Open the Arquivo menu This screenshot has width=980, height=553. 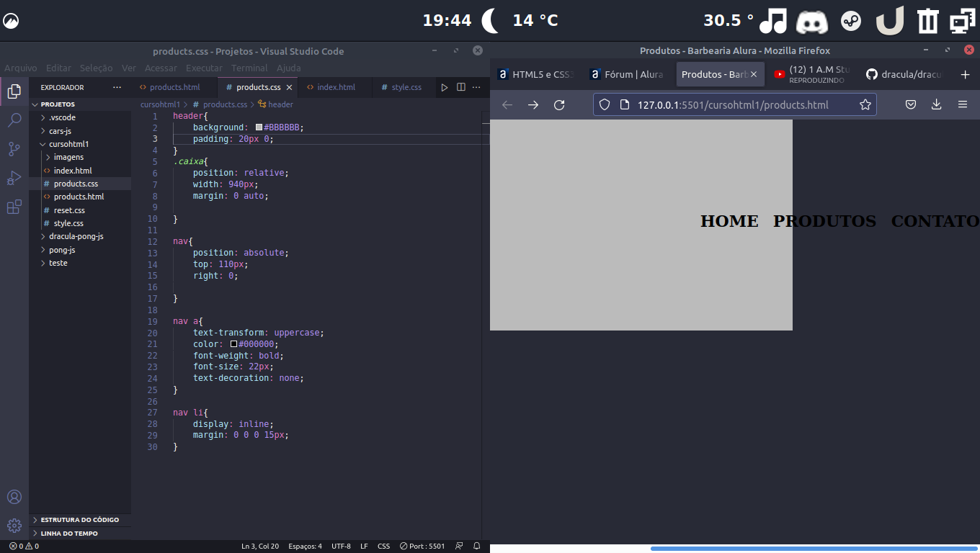coord(21,68)
